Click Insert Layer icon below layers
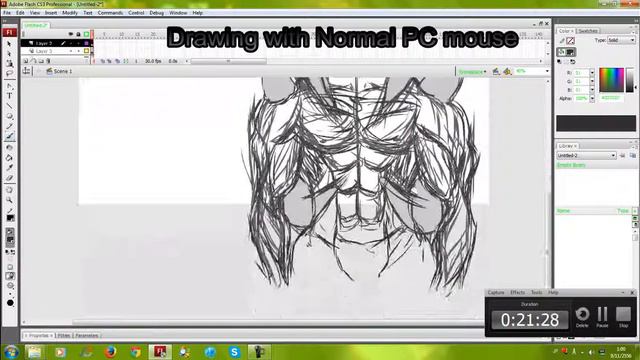The height and width of the screenshot is (360, 640). pos(26,61)
